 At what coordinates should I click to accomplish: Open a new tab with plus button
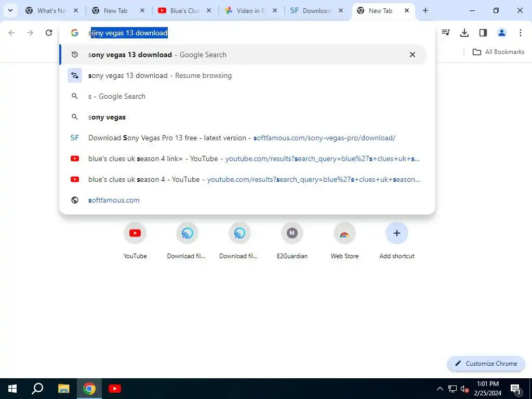point(425,10)
